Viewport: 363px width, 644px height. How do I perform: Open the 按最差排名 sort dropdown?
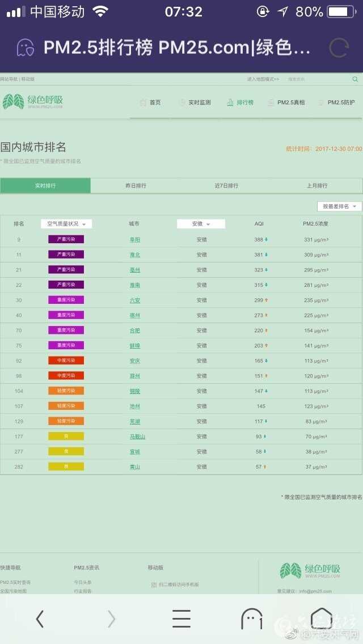(339, 206)
